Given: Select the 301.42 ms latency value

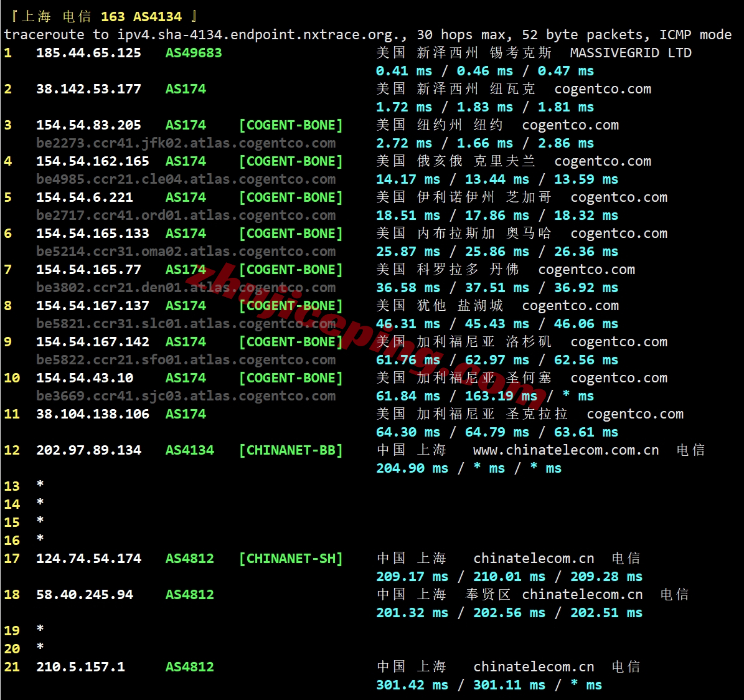Looking at the screenshot, I should point(412,684).
